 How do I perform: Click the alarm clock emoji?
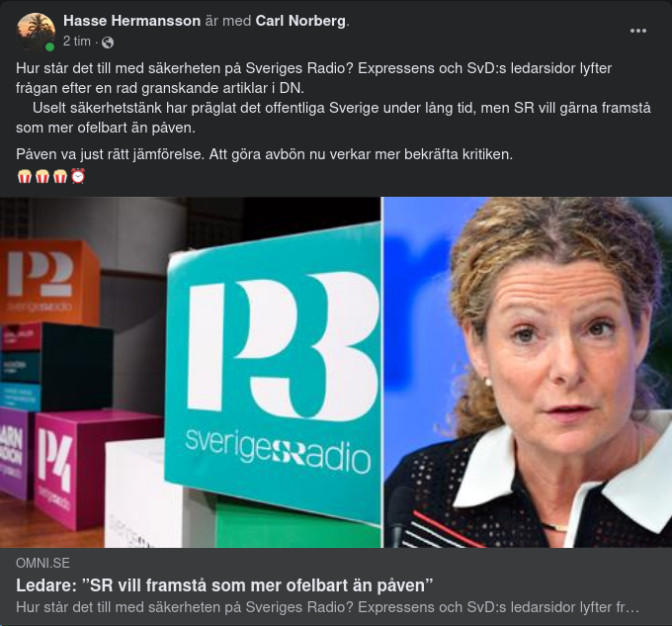click(78, 176)
